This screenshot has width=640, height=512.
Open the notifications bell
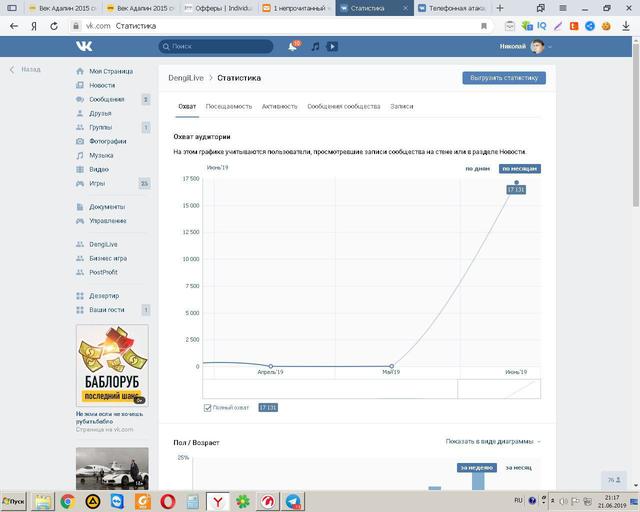[293, 46]
